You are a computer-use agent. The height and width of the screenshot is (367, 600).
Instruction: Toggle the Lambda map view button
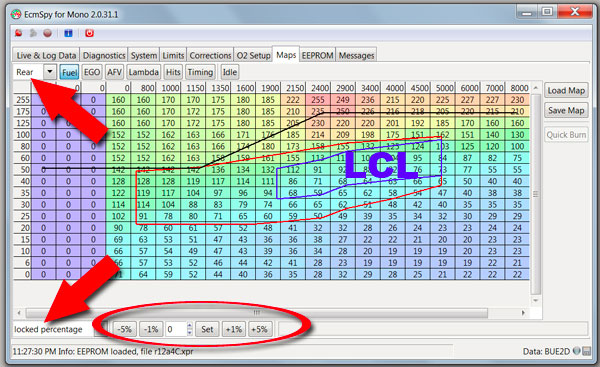pyautogui.click(x=143, y=72)
